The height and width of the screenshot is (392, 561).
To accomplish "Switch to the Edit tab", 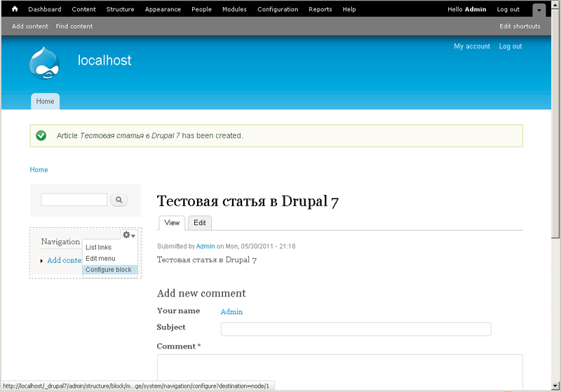I will (x=200, y=223).
